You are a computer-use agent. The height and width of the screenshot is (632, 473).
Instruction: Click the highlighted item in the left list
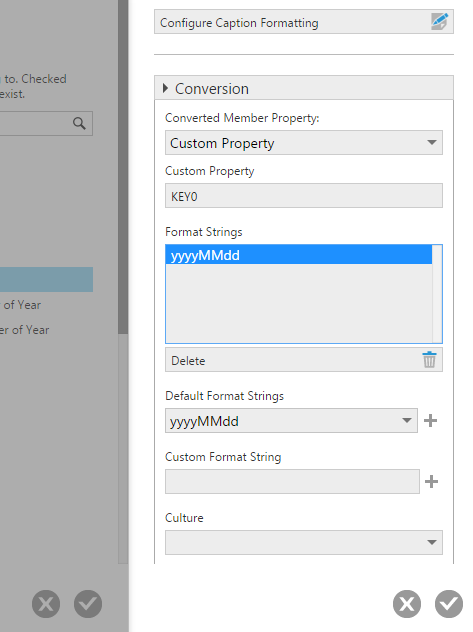[x=46, y=279]
